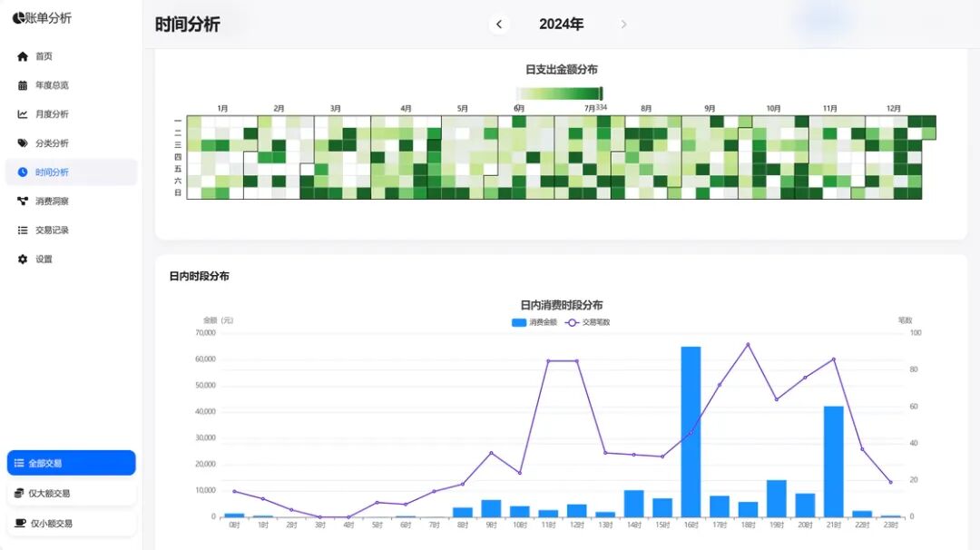980x550 pixels.
Task: Open 消费洞察 via its nodes icon
Action: (23, 201)
